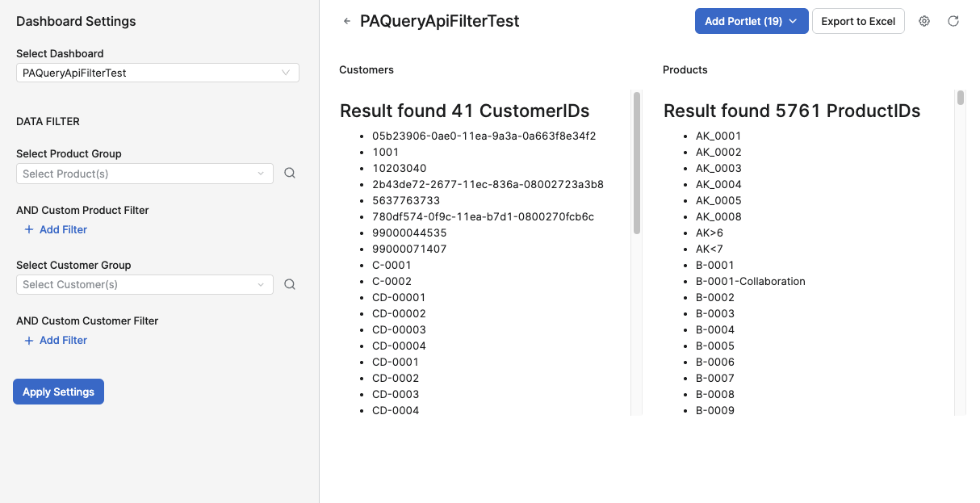Click the refresh icon in the top right
The image size is (980, 503).
tap(953, 21)
